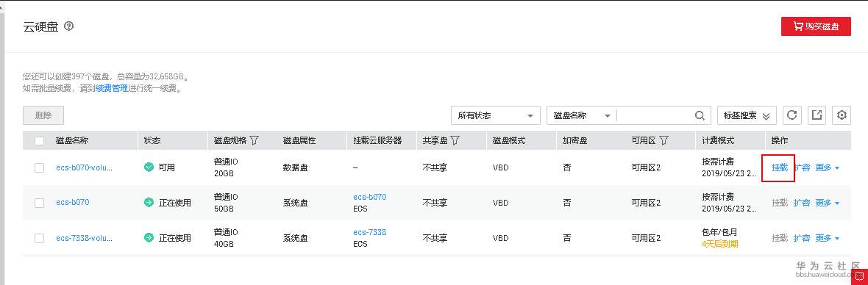The width and height of the screenshot is (868, 285).
Task: Click the 40GB disk size cell
Action: (224, 244)
